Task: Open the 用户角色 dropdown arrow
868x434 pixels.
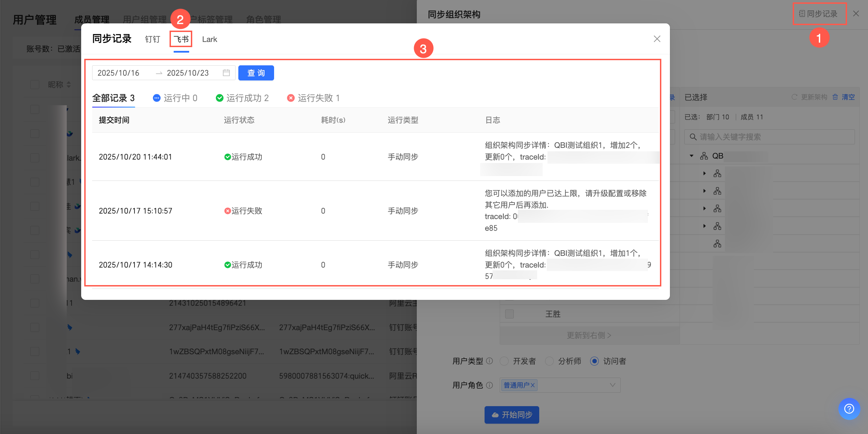Action: pyautogui.click(x=612, y=385)
